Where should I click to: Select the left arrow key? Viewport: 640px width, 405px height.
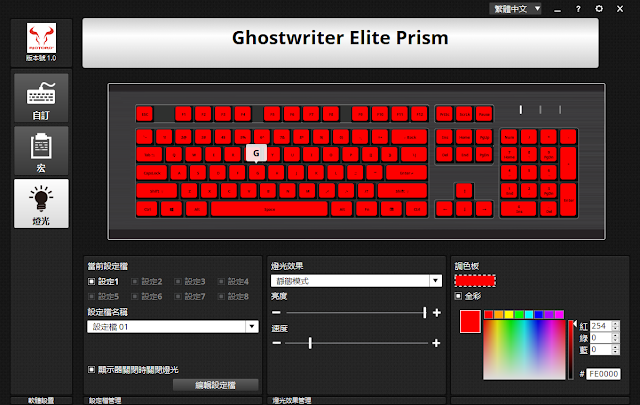pos(444,209)
